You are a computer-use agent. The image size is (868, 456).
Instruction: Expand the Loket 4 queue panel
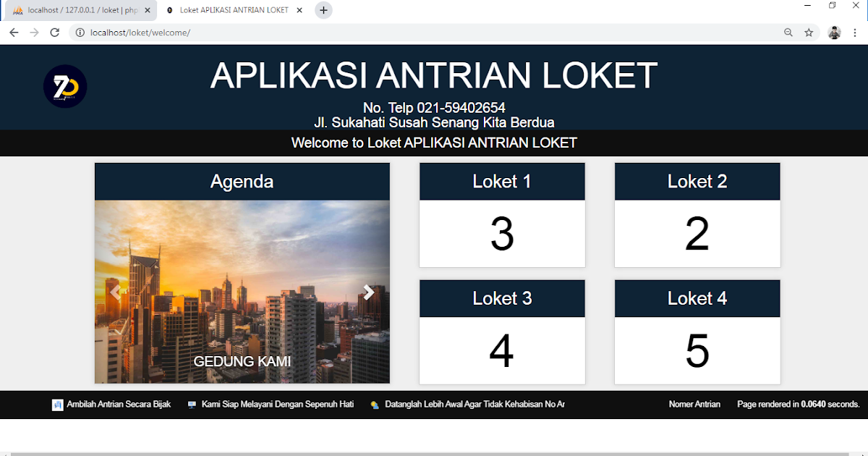pos(697,298)
